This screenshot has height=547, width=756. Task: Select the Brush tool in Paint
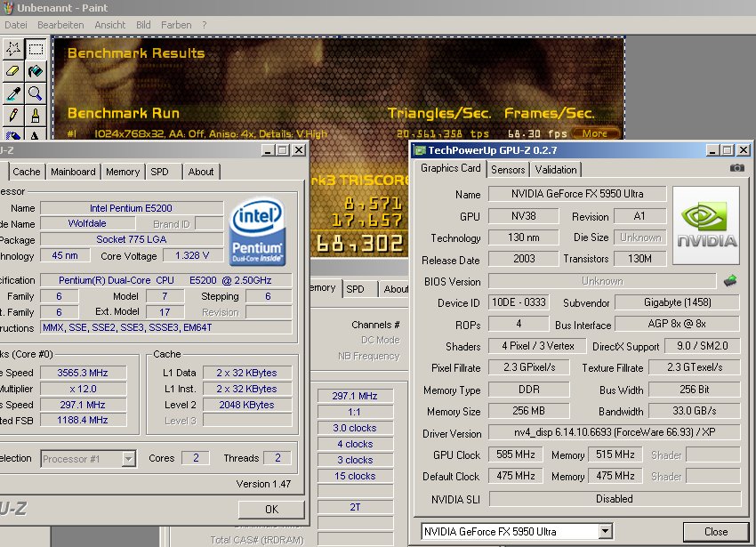pyautogui.click(x=36, y=116)
